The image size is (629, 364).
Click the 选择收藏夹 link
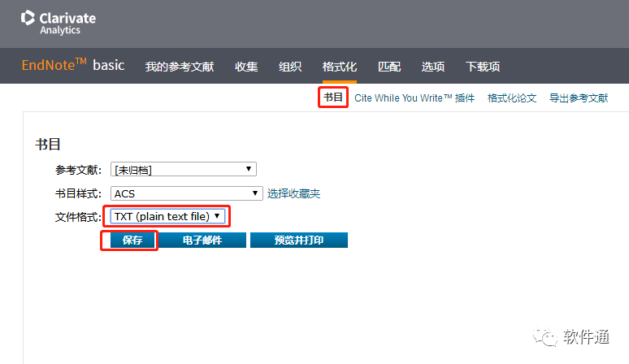pyautogui.click(x=293, y=193)
